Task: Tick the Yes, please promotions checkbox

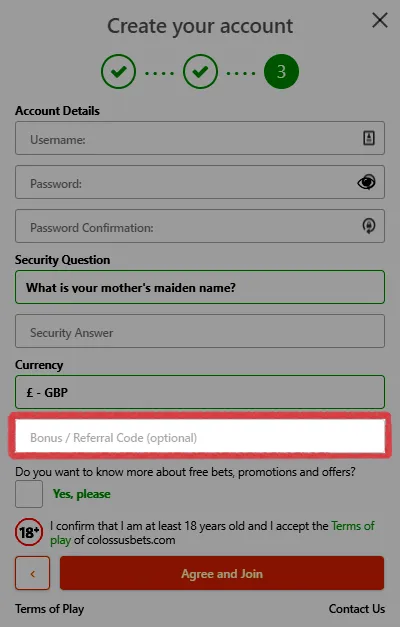Action: [29, 494]
